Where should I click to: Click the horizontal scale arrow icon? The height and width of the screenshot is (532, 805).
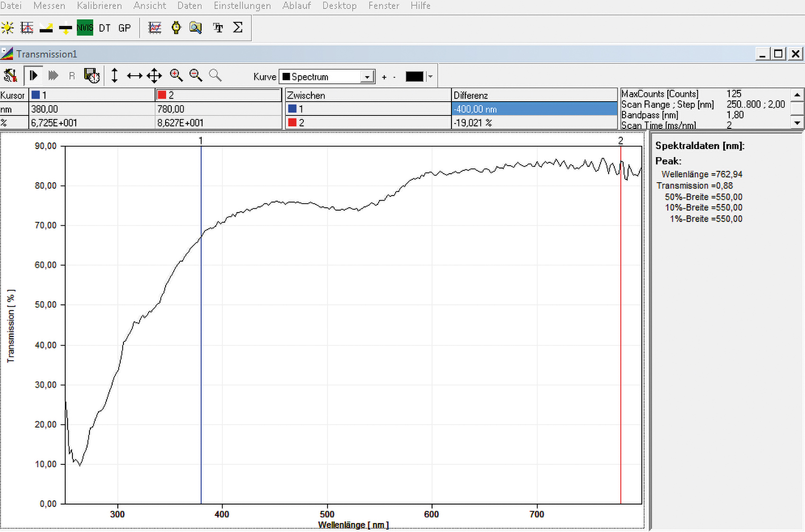coord(134,76)
